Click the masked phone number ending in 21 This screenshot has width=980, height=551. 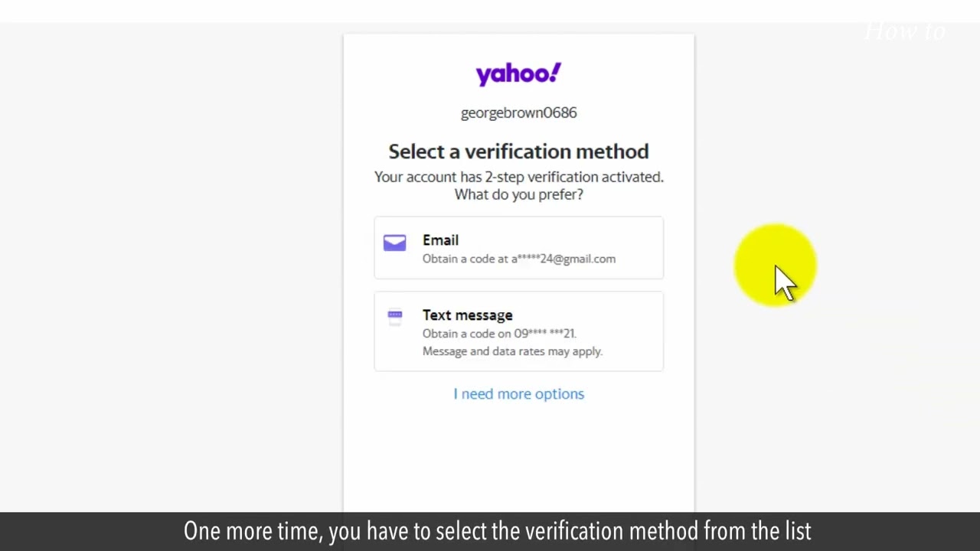pyautogui.click(x=544, y=334)
